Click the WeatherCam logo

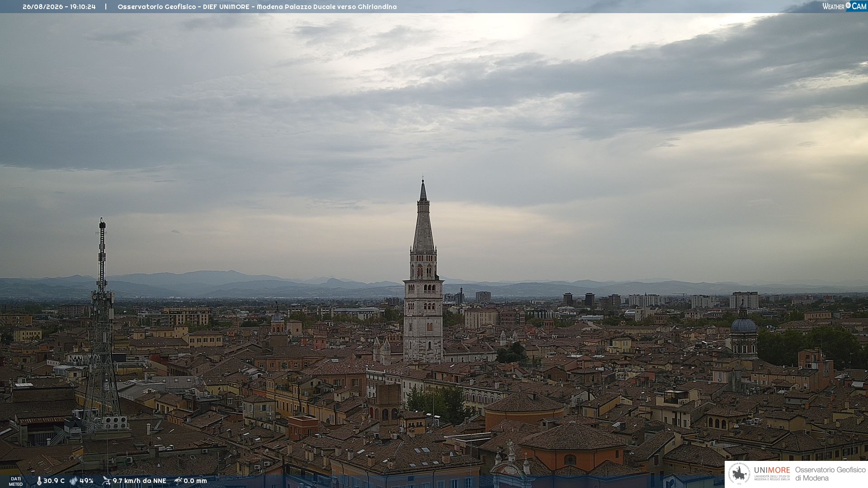844,6
